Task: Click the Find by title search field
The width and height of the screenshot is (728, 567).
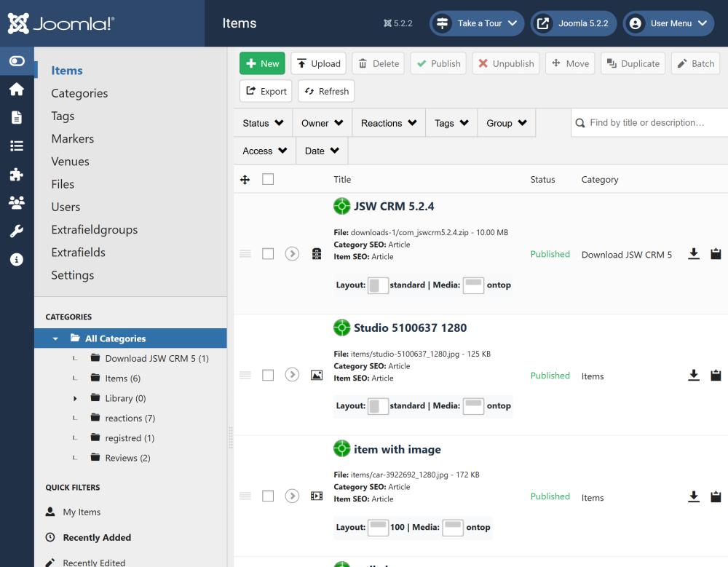Action: [655, 123]
